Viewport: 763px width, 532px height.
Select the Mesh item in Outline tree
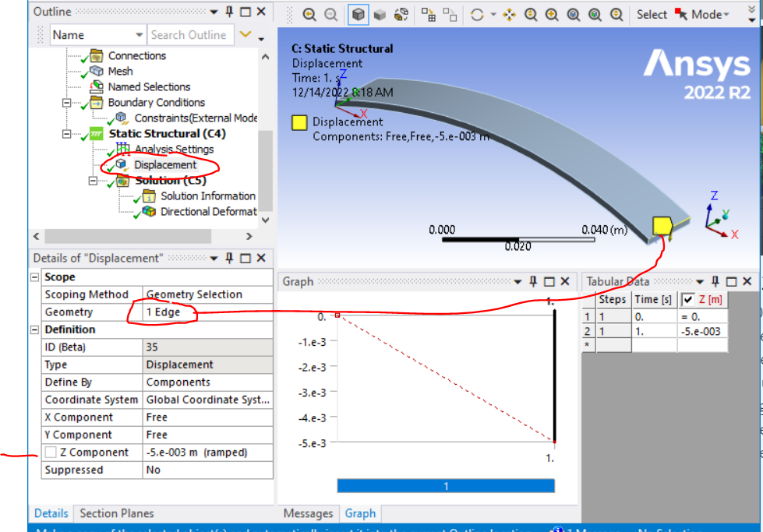pos(120,71)
